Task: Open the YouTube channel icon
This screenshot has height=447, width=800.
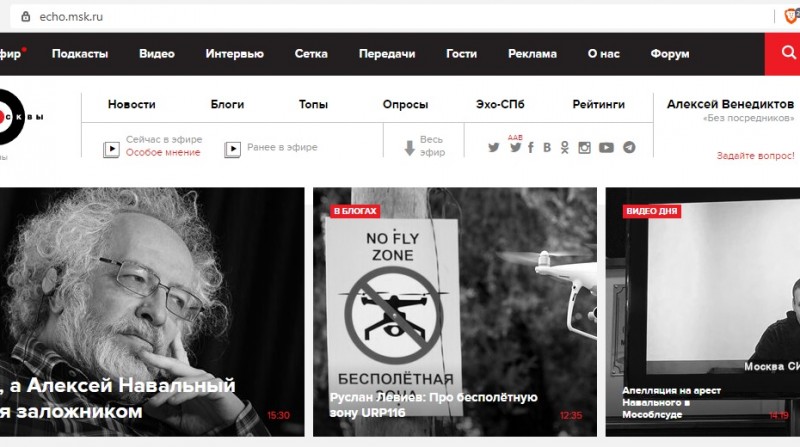Action: click(x=606, y=148)
